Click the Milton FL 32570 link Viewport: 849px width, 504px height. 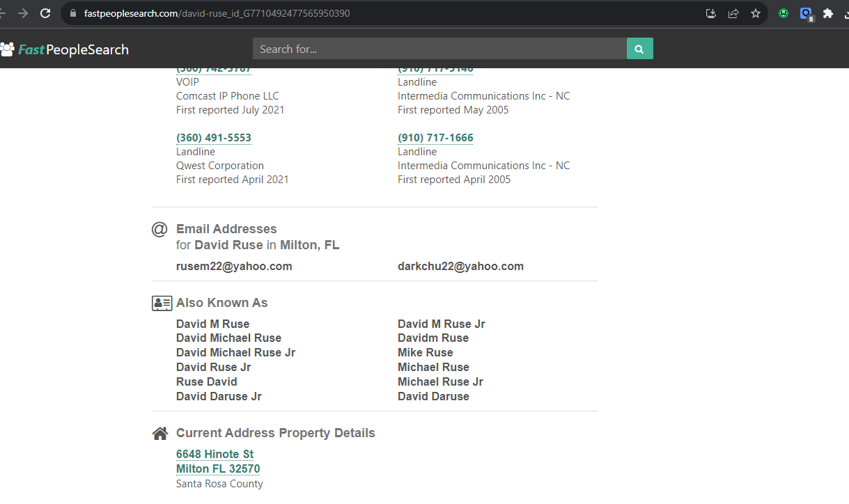pos(218,469)
